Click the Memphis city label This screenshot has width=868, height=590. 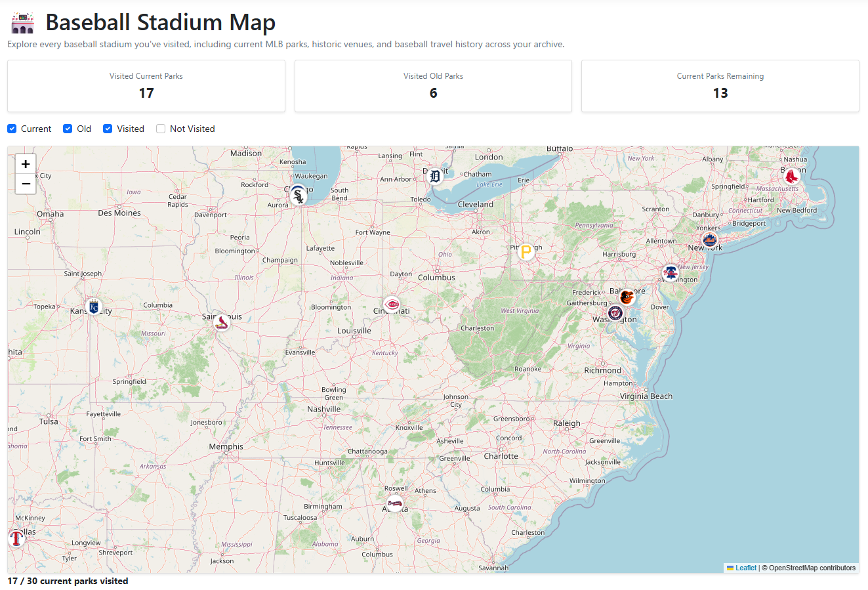coord(226,446)
